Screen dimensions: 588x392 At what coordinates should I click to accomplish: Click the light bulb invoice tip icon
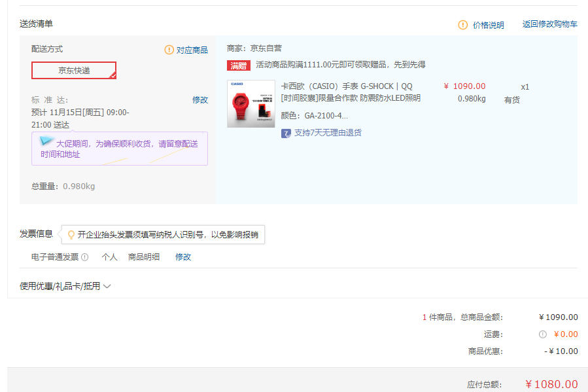[71, 235]
